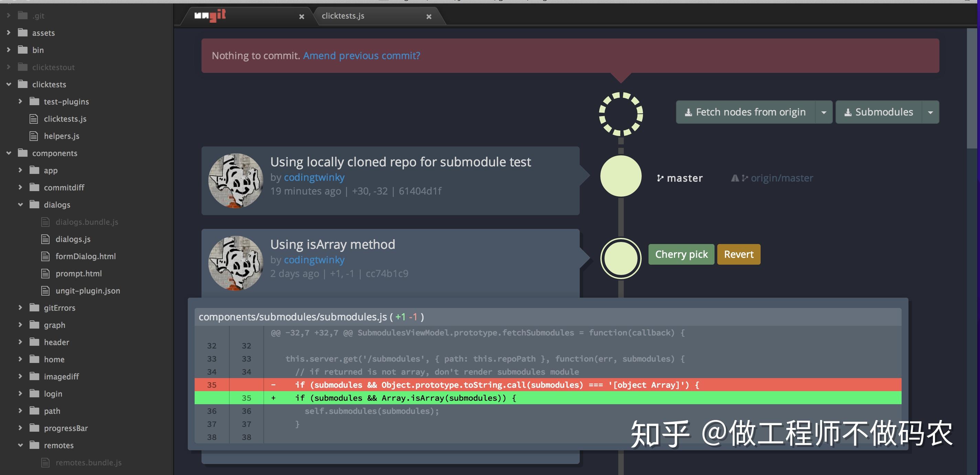The height and width of the screenshot is (475, 980).
Task: Click the folder icon next to test-plugins
Action: coord(34,101)
